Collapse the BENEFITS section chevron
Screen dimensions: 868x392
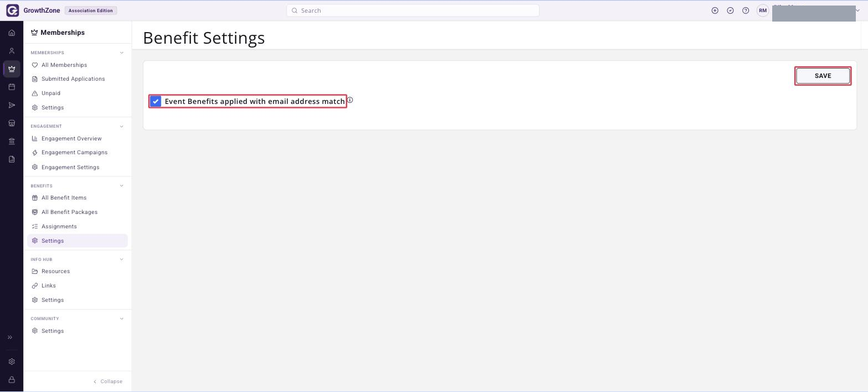[x=122, y=186]
